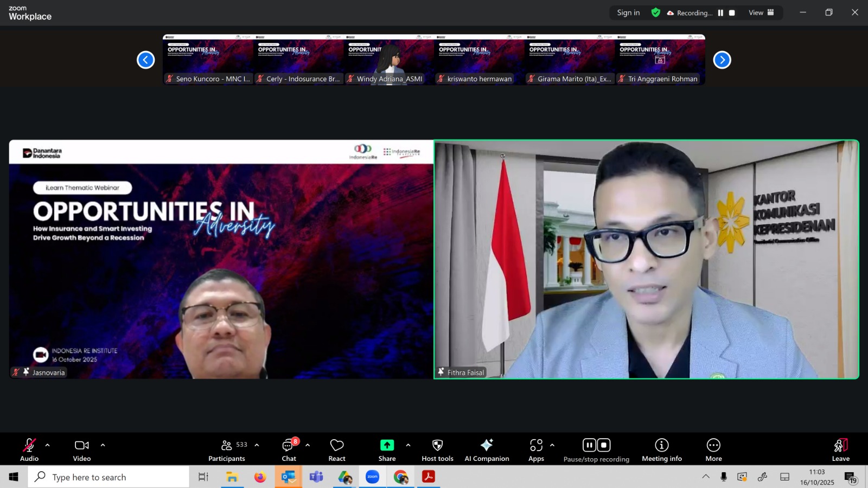Open the More options menu
The width and height of the screenshot is (868, 488).
(713, 450)
